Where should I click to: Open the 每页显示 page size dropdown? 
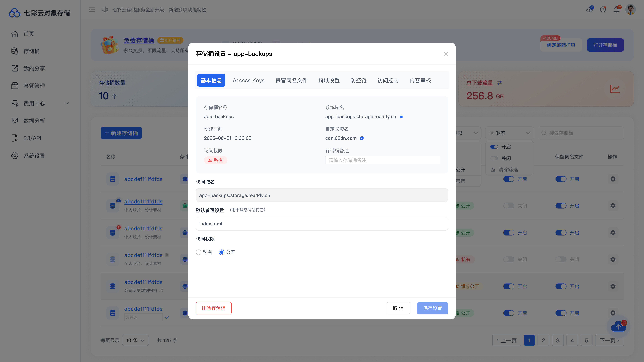click(x=135, y=340)
